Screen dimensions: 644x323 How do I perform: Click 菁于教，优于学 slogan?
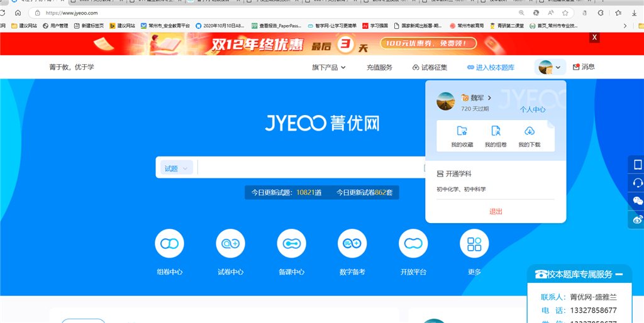[72, 67]
